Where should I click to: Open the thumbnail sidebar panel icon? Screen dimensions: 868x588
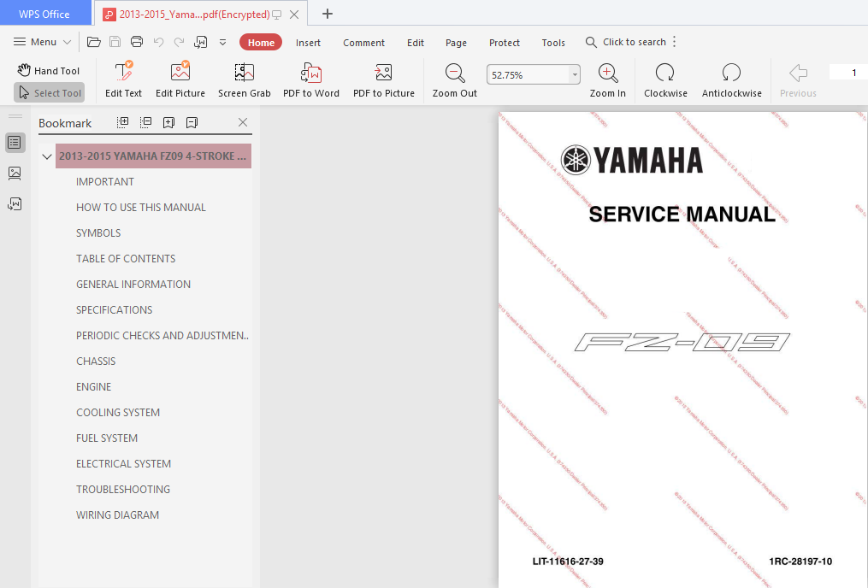pos(15,173)
